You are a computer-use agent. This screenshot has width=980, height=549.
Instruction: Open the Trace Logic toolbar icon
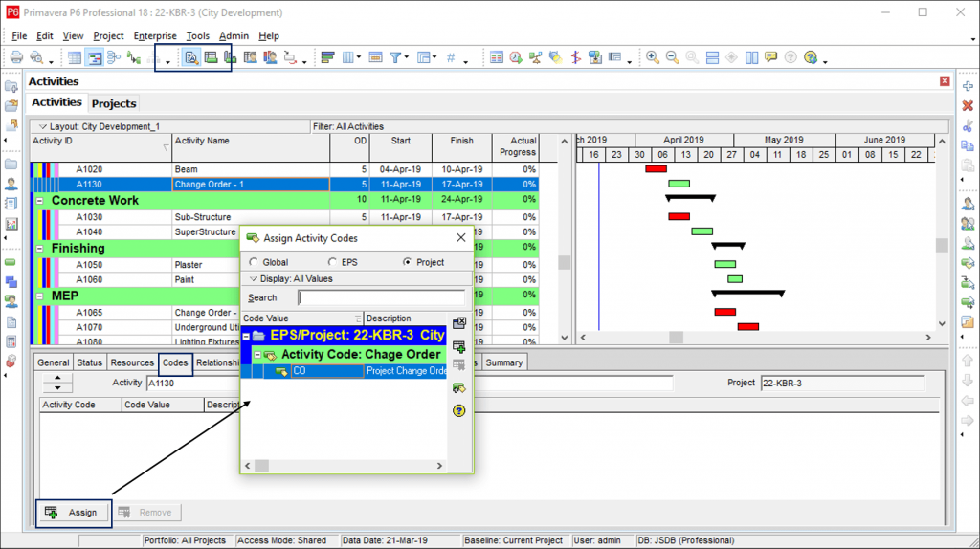coord(134,57)
